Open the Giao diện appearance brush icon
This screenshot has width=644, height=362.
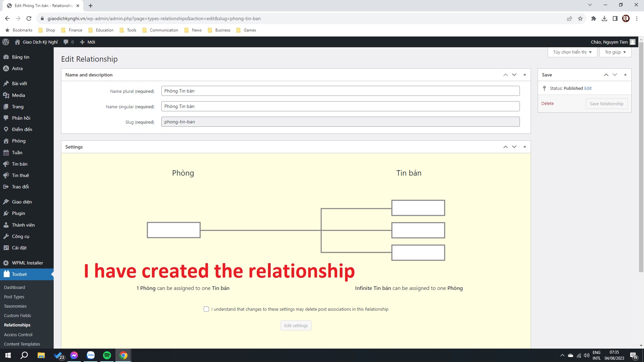[x=6, y=202]
